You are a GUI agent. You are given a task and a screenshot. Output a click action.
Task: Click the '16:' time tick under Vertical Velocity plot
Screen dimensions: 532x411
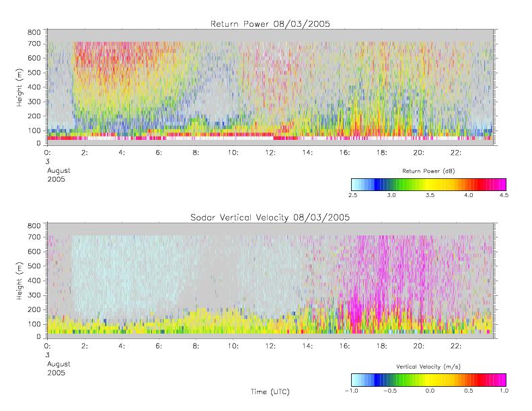[344, 346]
